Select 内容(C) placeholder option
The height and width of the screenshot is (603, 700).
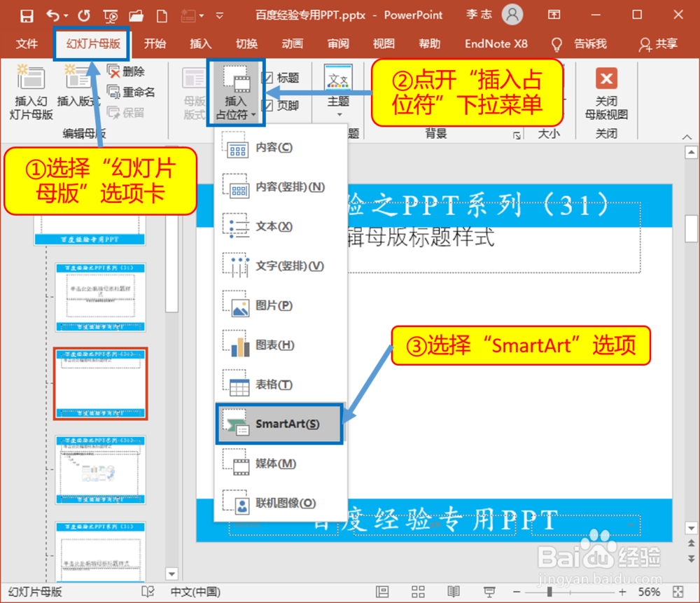pos(281,147)
